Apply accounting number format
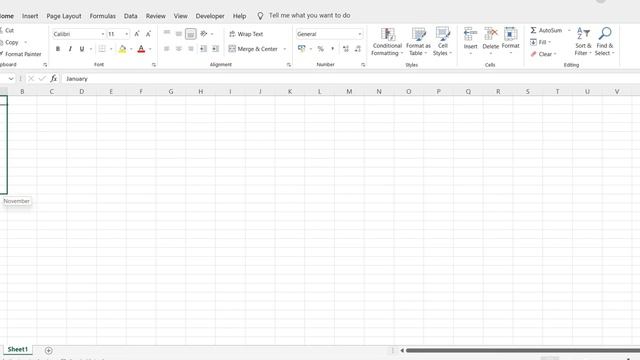This screenshot has width=640, height=360. pos(302,49)
